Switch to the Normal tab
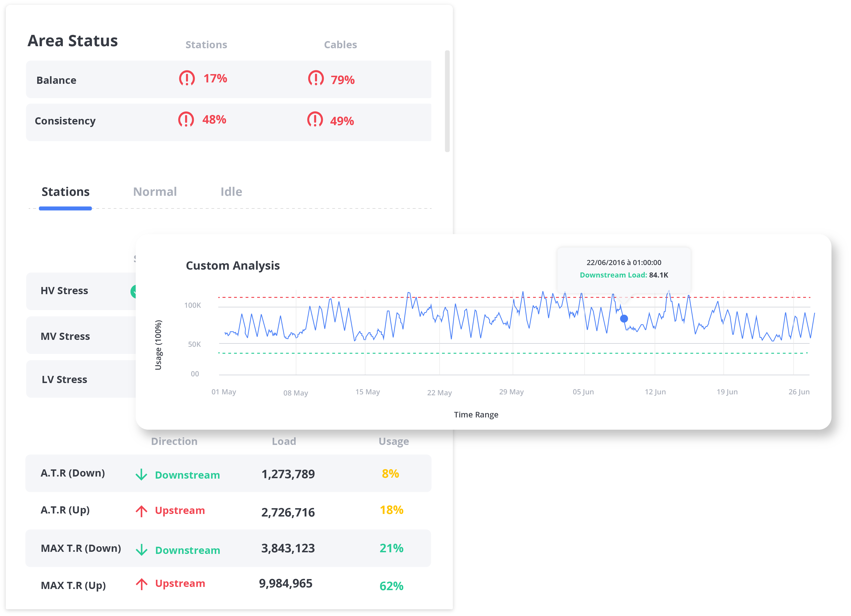The image size is (851, 616). pos(155,192)
